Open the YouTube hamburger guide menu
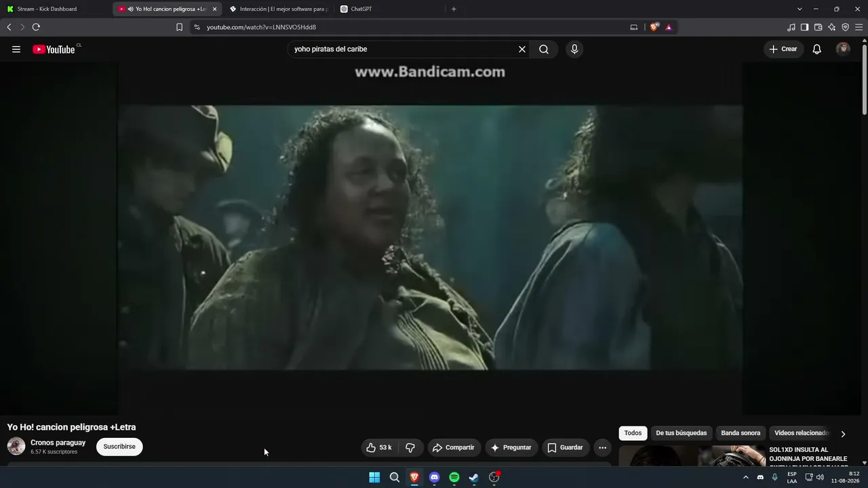Viewport: 868px width, 488px height. click(x=16, y=49)
